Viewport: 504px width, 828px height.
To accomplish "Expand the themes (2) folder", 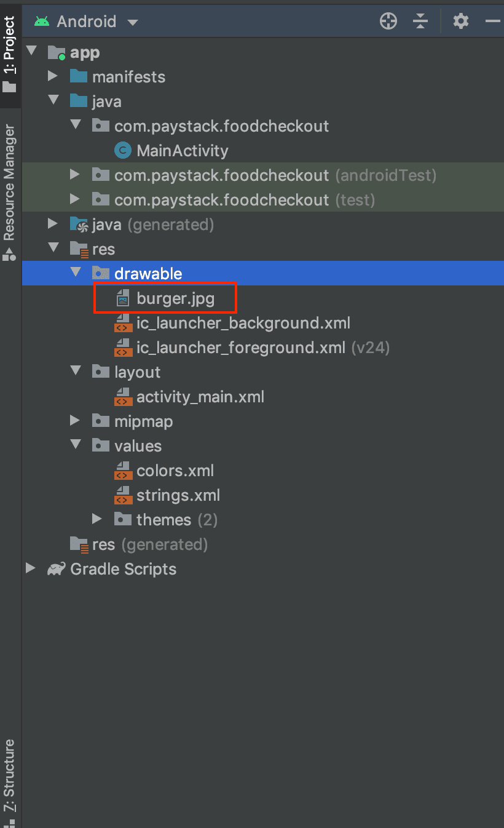I will (x=97, y=520).
